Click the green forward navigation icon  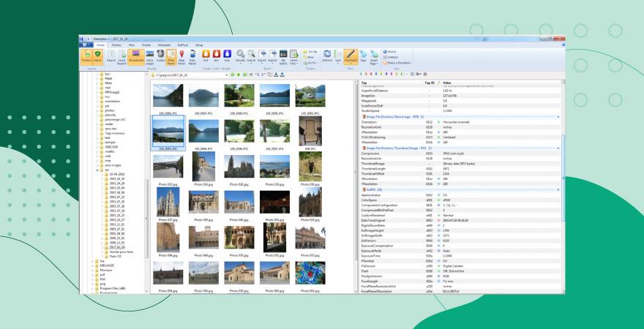[244, 75]
